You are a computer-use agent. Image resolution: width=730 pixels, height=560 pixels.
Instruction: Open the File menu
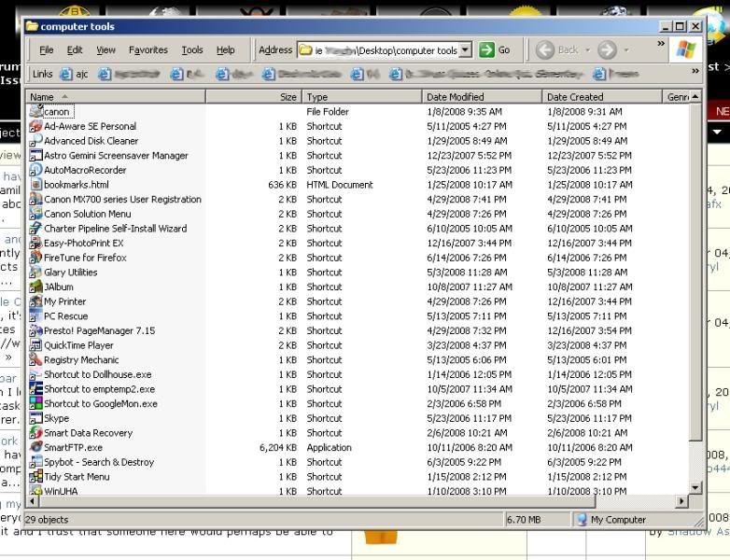click(x=47, y=49)
